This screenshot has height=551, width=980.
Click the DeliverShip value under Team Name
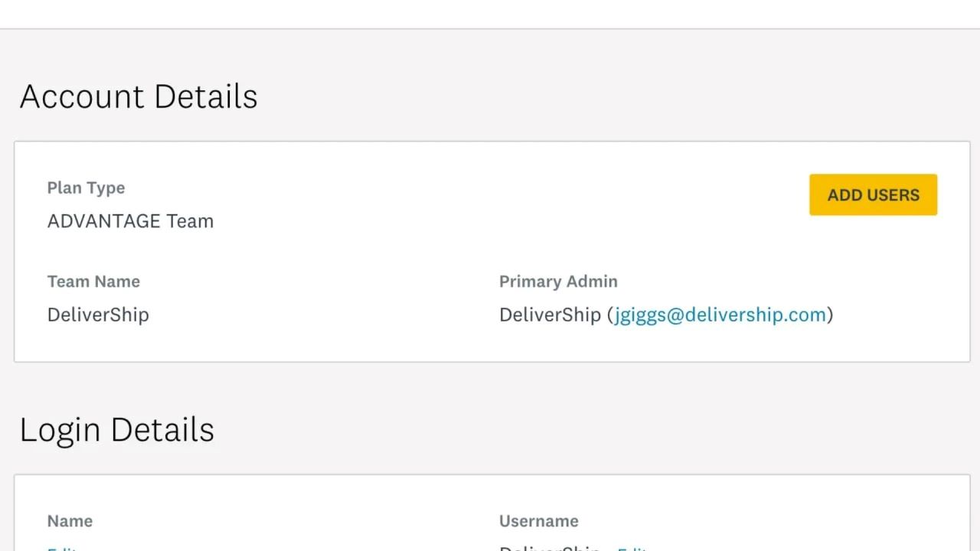(98, 315)
